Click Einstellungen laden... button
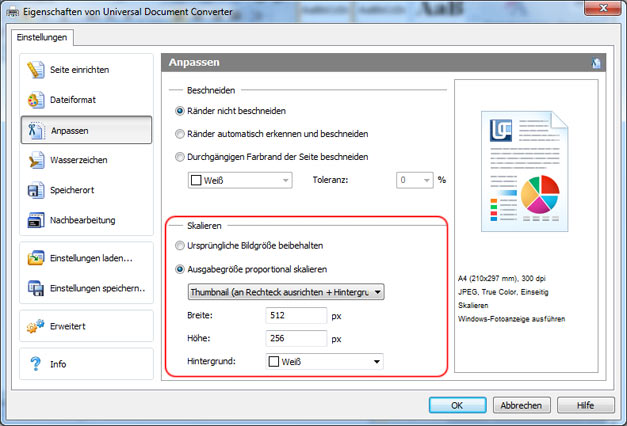The width and height of the screenshot is (627, 426). point(86,258)
